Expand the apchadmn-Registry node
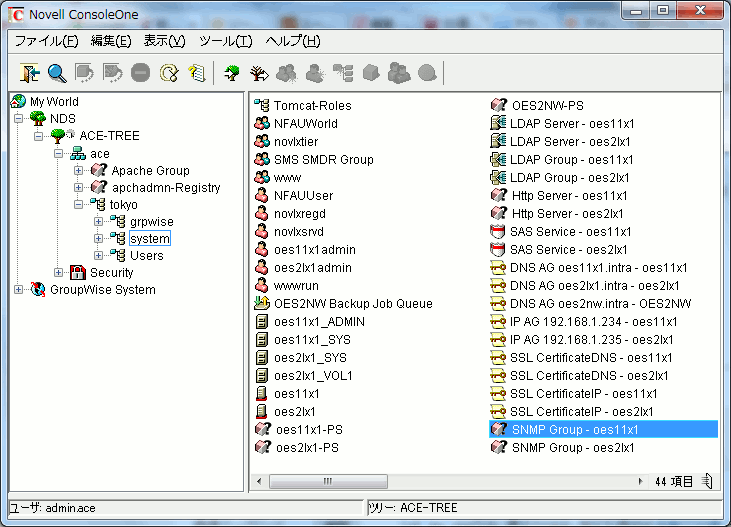Viewport: 731px width, 527px height. tap(78, 187)
